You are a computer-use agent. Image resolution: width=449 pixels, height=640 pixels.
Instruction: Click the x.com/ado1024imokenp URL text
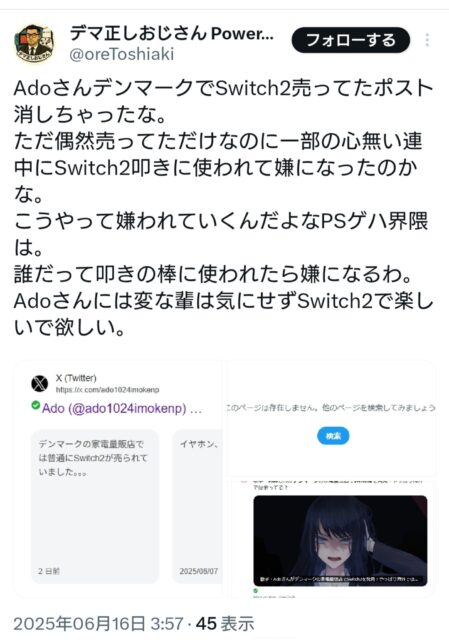coord(107,390)
